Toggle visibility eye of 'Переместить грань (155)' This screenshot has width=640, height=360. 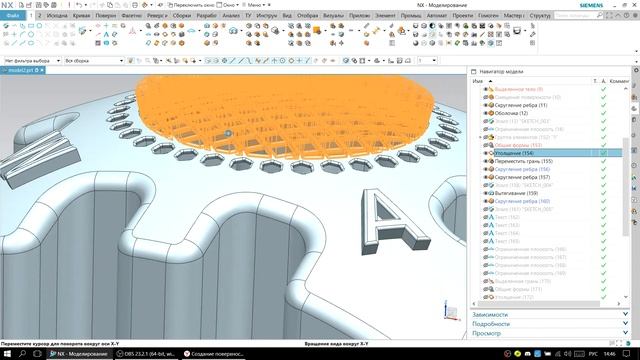[x=486, y=161]
